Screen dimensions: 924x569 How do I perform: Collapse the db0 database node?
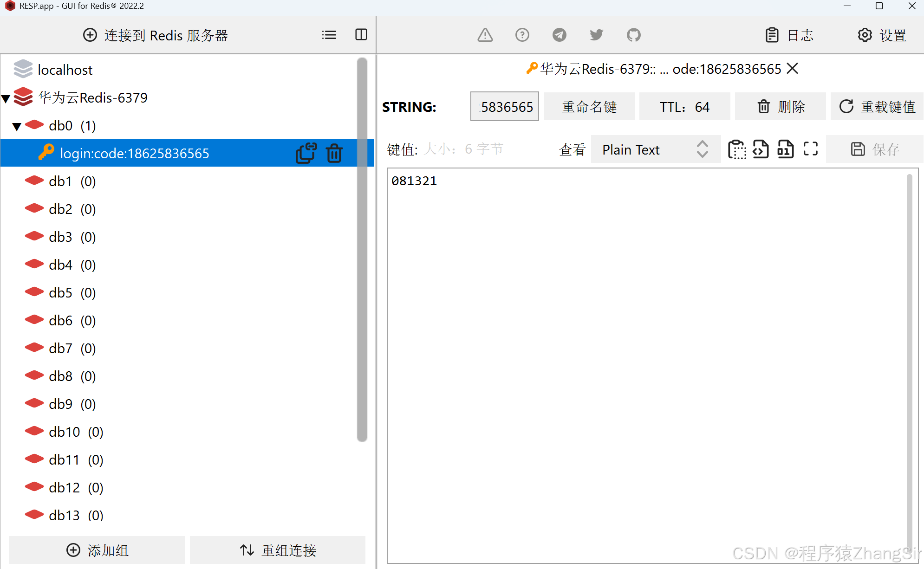click(x=17, y=126)
